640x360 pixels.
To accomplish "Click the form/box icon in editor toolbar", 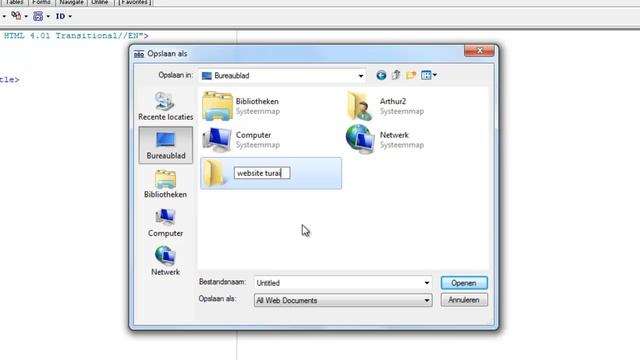I will click(x=38, y=16).
